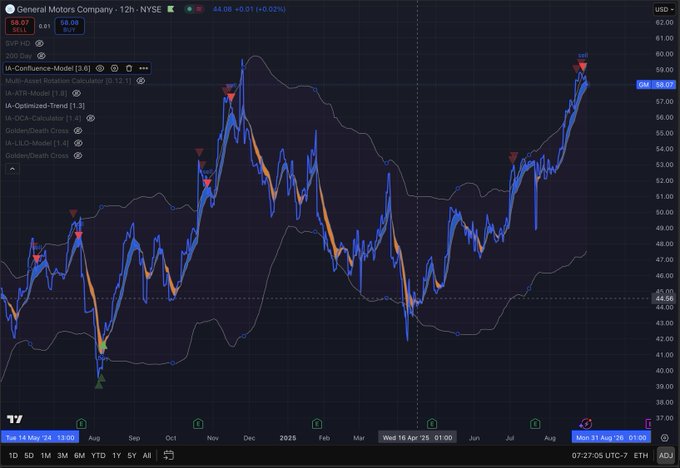680x468 pixels.
Task: Click the General Motors symbol logo icon
Action: (10, 9)
